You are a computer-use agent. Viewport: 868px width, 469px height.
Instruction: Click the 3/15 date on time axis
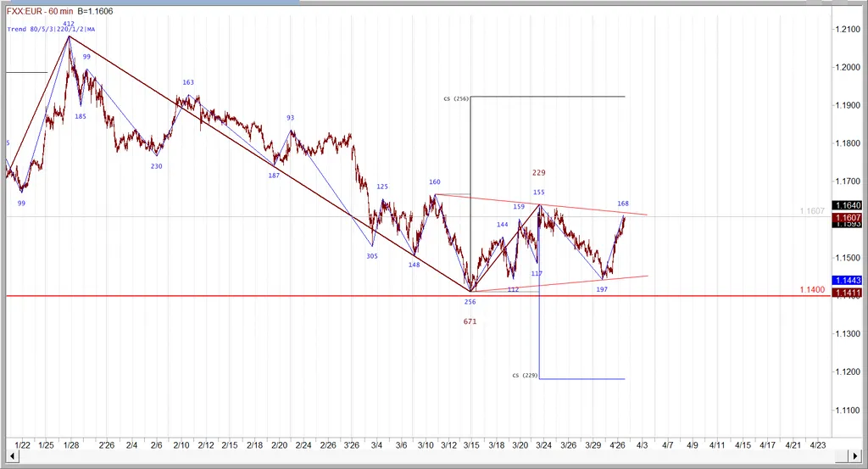(471, 444)
